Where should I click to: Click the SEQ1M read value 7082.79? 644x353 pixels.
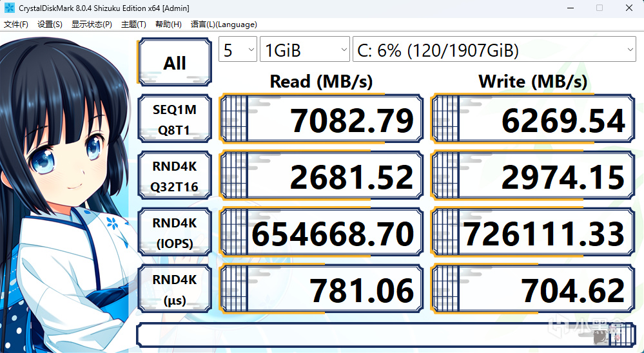pos(322,119)
